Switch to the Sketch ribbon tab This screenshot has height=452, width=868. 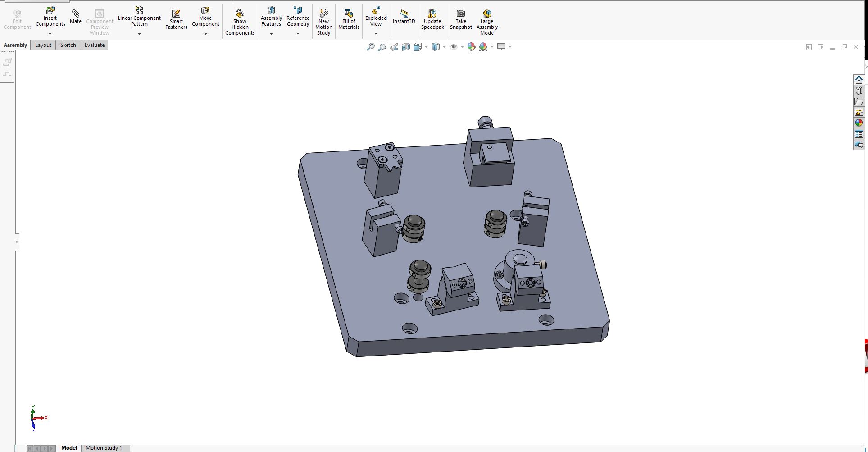click(x=68, y=45)
